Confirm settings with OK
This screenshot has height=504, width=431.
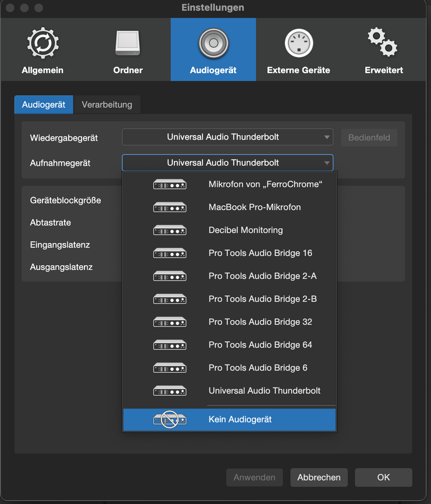[383, 477]
